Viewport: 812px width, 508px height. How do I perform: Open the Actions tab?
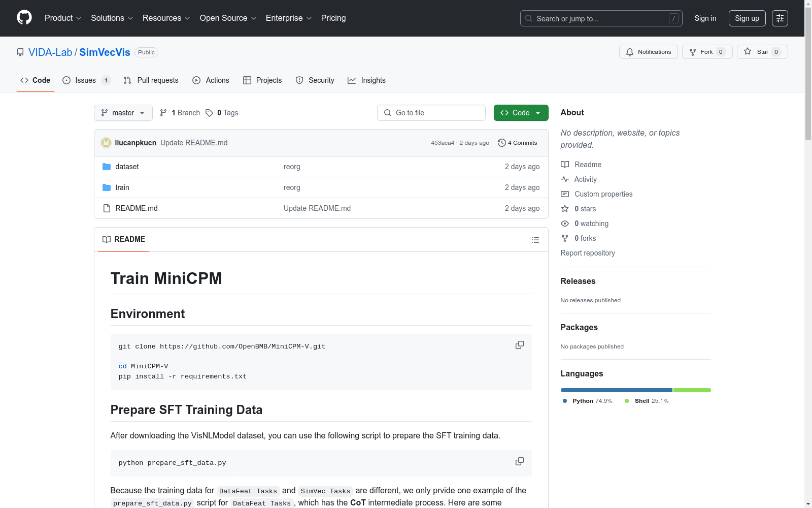pos(211,80)
